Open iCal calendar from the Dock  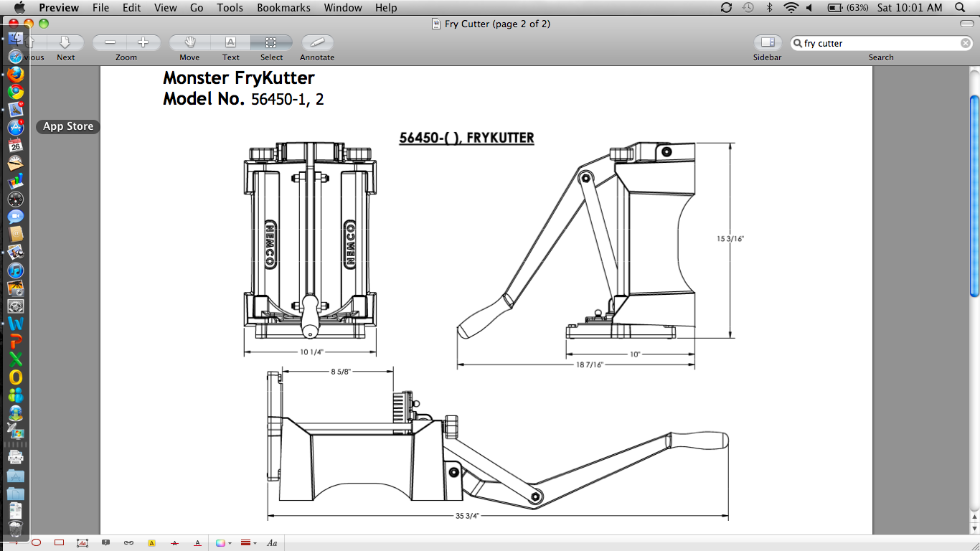(16, 145)
